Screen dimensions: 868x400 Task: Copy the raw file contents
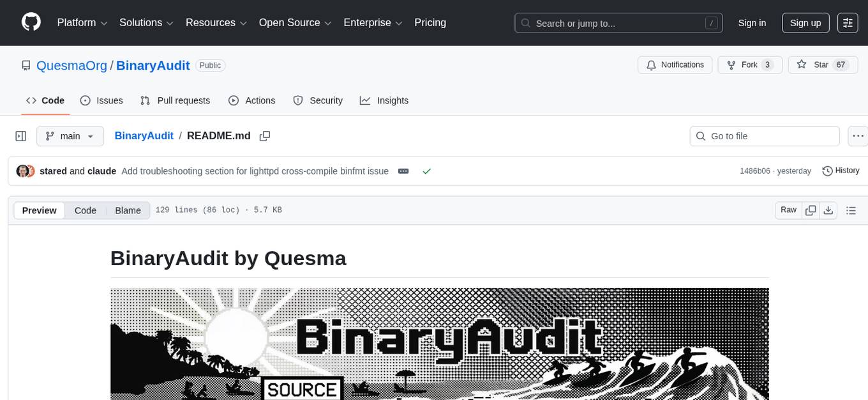point(811,210)
